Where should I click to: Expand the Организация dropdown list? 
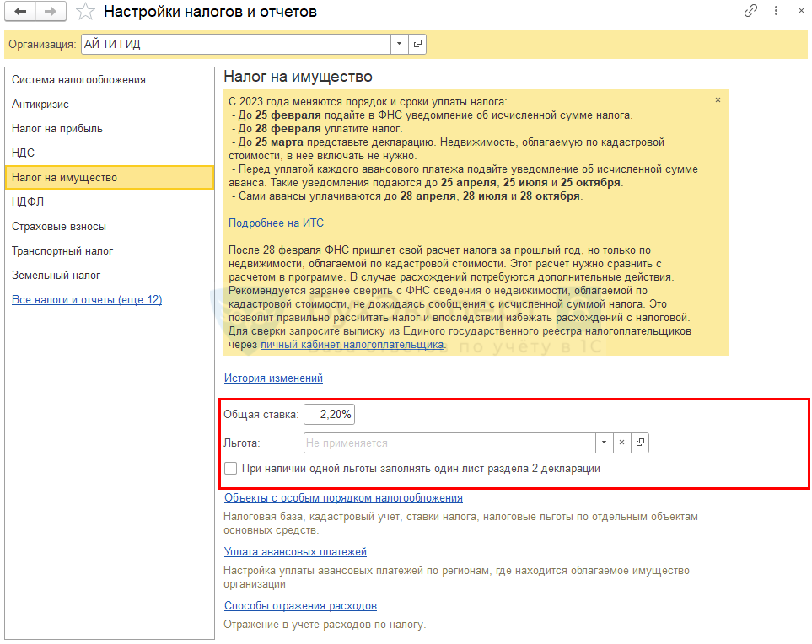[399, 44]
